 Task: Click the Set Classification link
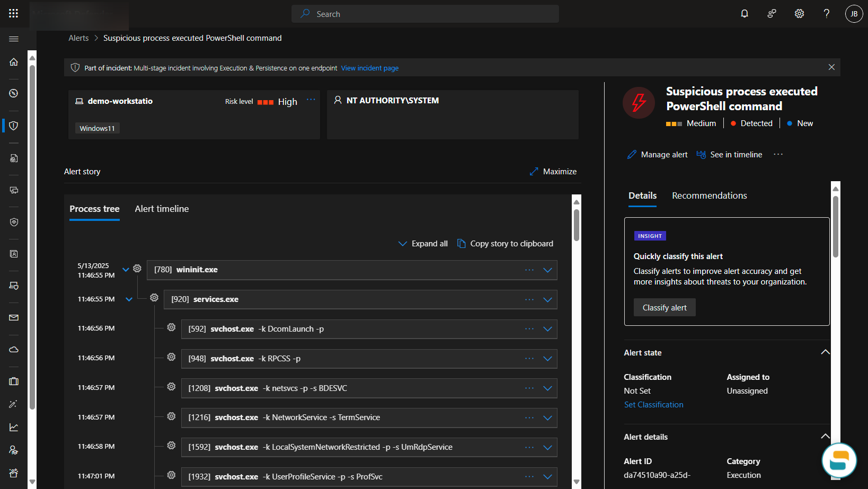pyautogui.click(x=653, y=405)
